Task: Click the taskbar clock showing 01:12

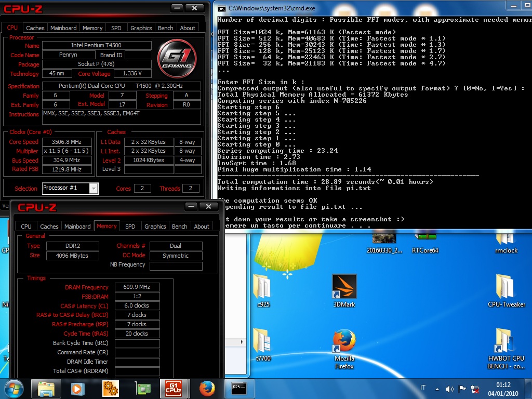Action: point(503,389)
